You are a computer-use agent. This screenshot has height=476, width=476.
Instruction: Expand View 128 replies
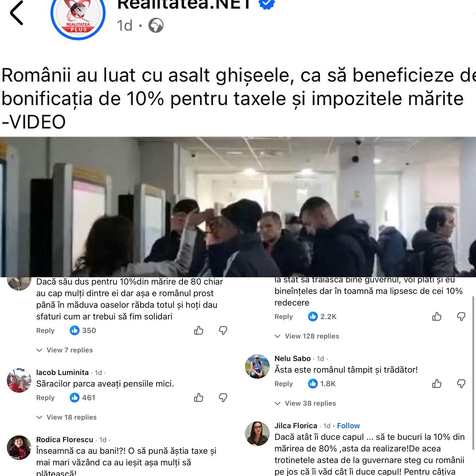point(307,336)
